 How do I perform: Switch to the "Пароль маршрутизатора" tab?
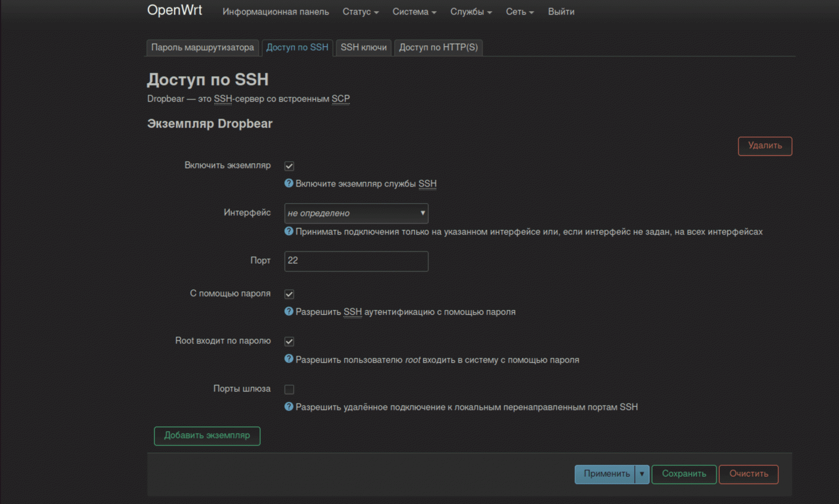tap(202, 47)
